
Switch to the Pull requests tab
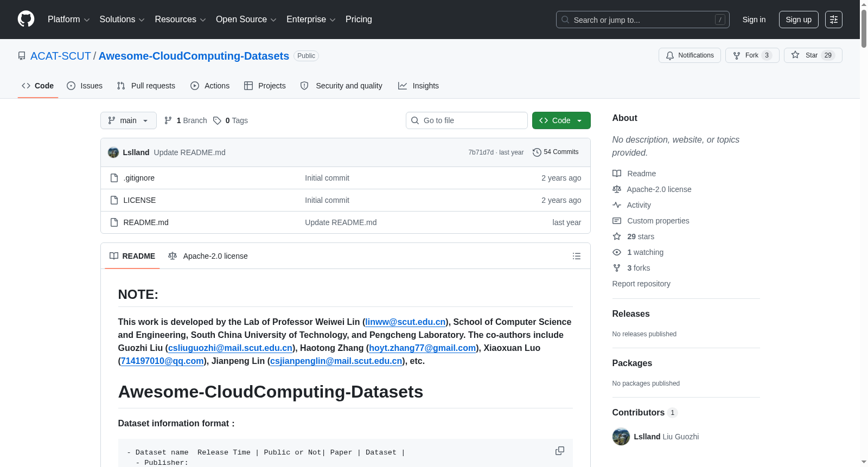(x=146, y=86)
